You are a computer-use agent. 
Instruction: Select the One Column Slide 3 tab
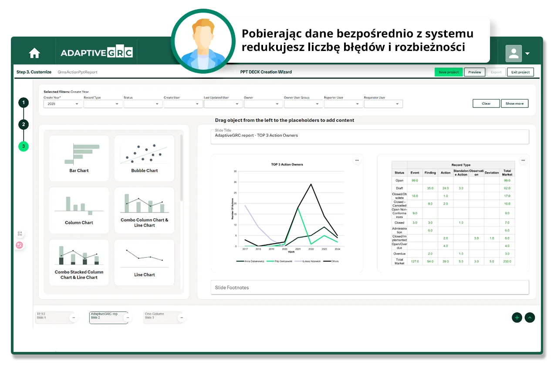pyautogui.click(x=159, y=318)
